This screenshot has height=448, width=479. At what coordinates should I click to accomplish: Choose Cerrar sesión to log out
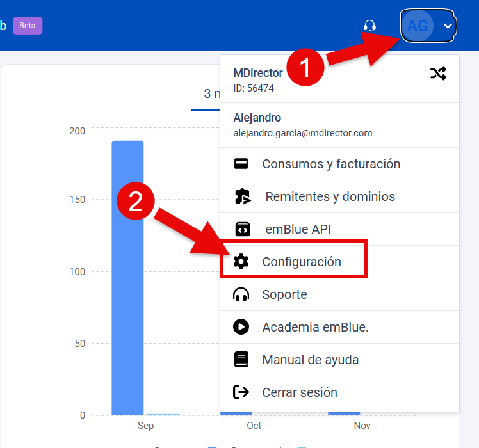[x=300, y=392]
